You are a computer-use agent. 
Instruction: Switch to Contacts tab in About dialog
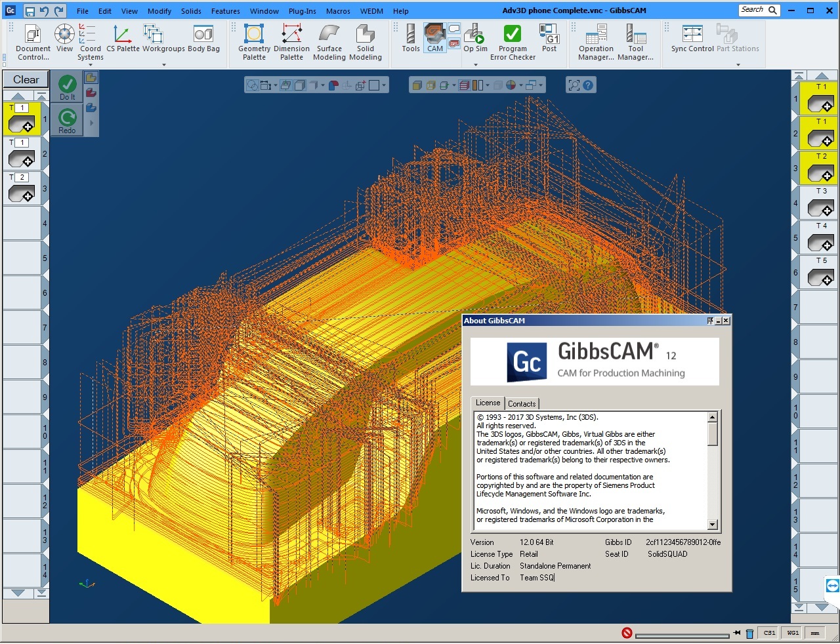coord(522,404)
